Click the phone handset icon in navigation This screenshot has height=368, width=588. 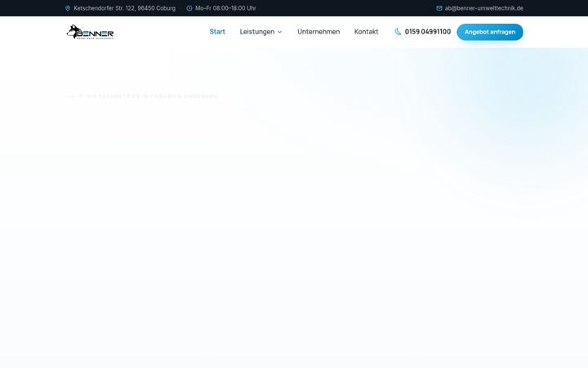(398, 32)
